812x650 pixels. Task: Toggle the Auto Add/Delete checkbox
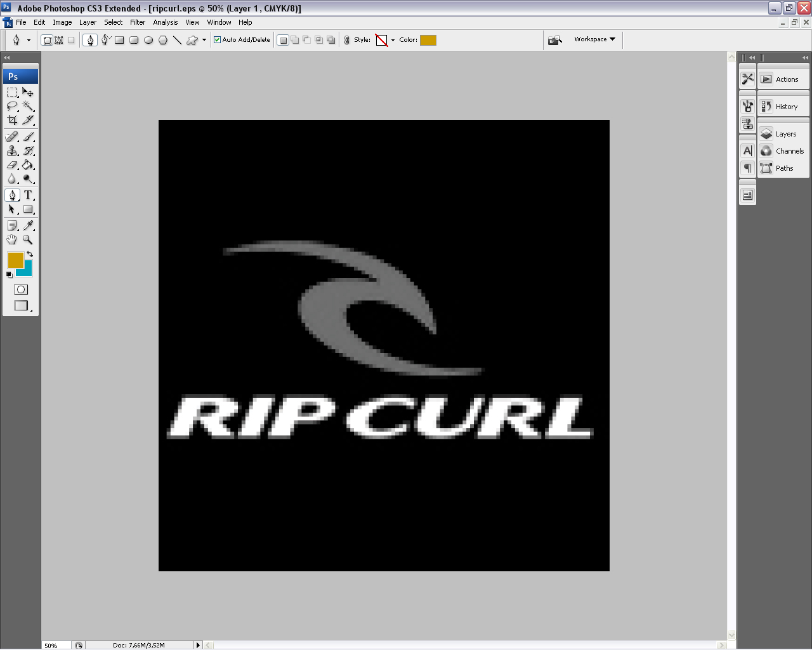tap(217, 40)
